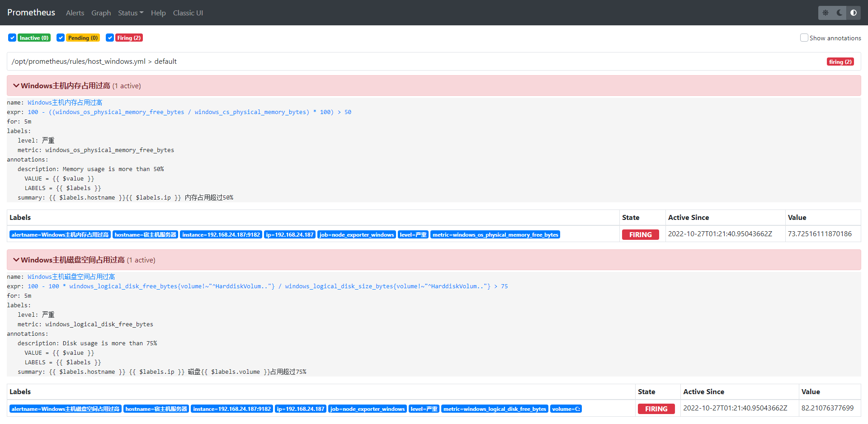Image resolution: width=868 pixels, height=424 pixels.
Task: Click instance=192.168.24.187:9182 badge in disk alert row
Action: click(x=232, y=409)
